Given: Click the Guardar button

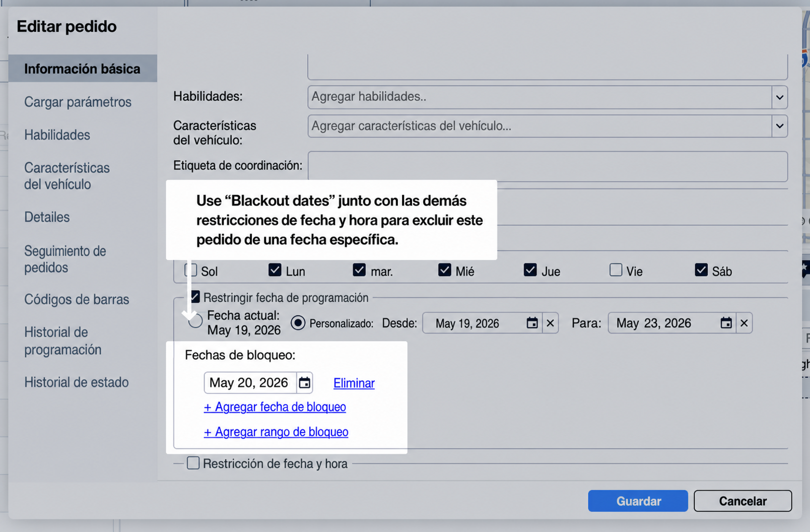Looking at the screenshot, I should 638,501.
